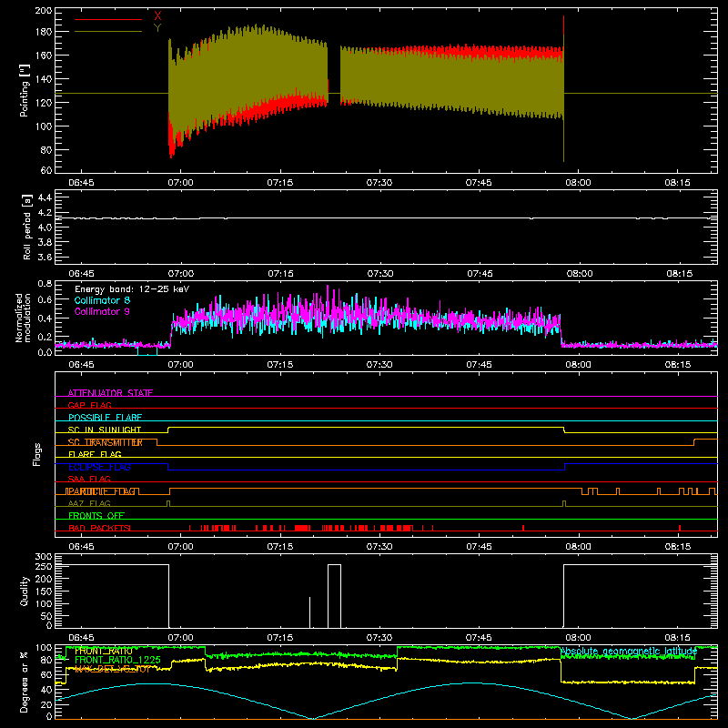The height and width of the screenshot is (728, 728).
Task: Select the green FRONTS_OFF label
Action: pos(96,515)
